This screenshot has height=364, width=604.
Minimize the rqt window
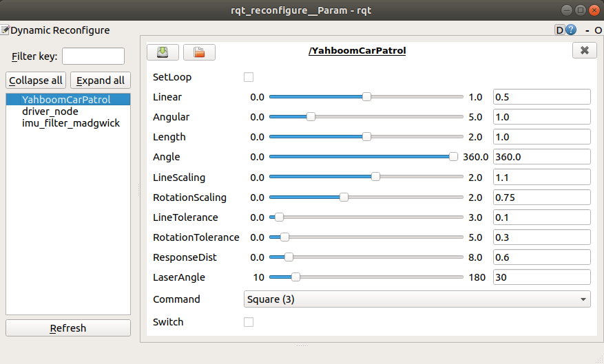(567, 10)
